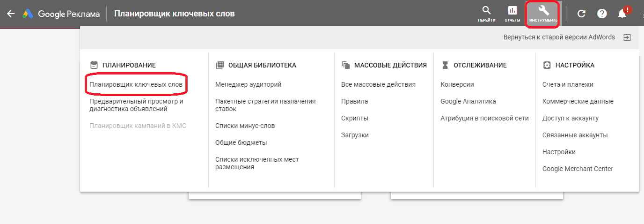Open Атрибуция в поисковой сети
644x224 pixels.
[484, 118]
